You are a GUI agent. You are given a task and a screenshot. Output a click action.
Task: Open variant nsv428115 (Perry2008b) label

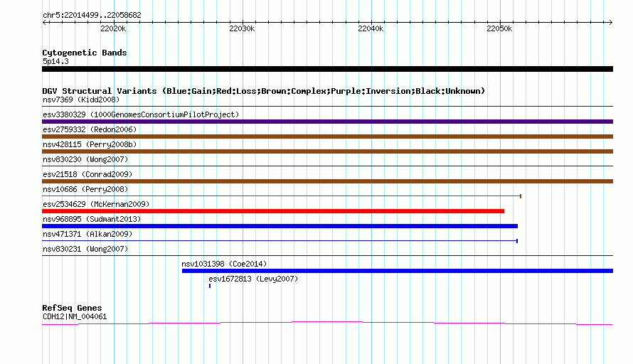(x=90, y=144)
